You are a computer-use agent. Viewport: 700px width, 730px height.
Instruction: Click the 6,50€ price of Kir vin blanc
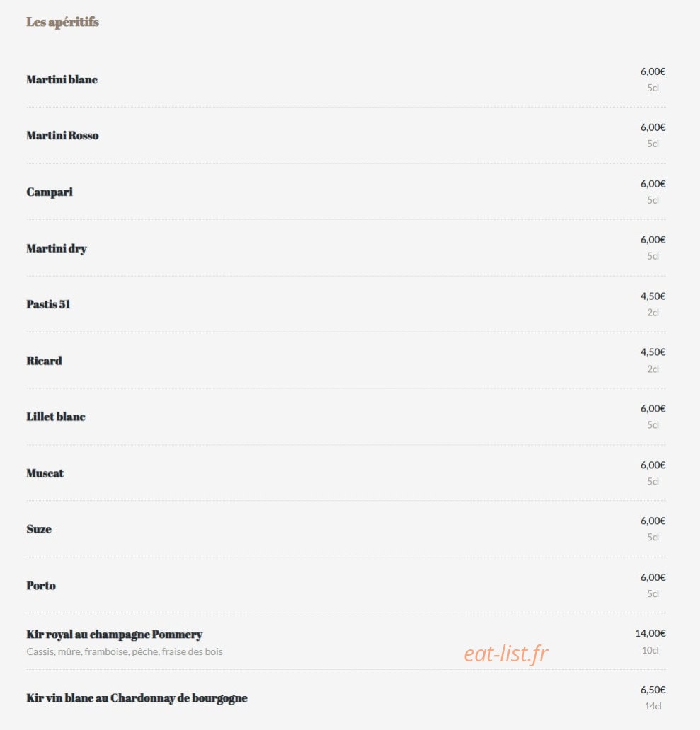tap(653, 690)
